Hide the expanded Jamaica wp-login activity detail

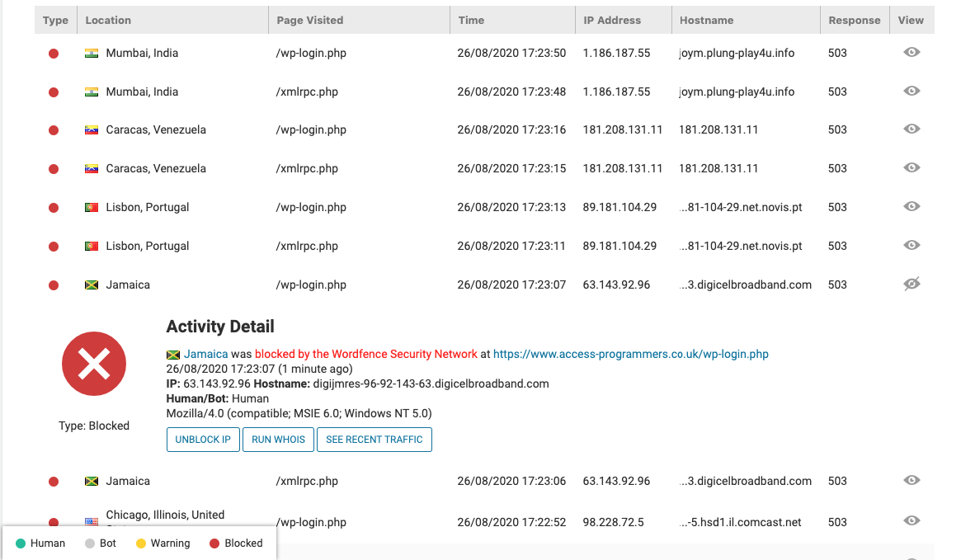pyautogui.click(x=912, y=284)
